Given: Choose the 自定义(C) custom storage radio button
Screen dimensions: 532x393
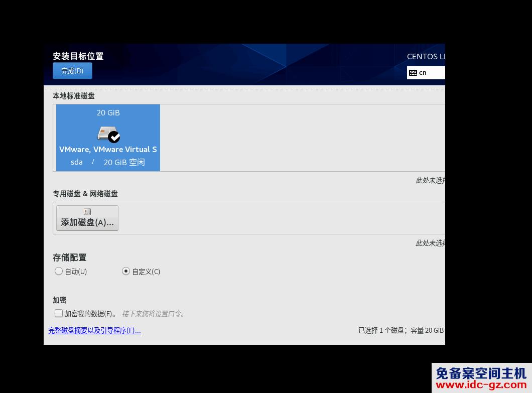Looking at the screenshot, I should click(126, 271).
